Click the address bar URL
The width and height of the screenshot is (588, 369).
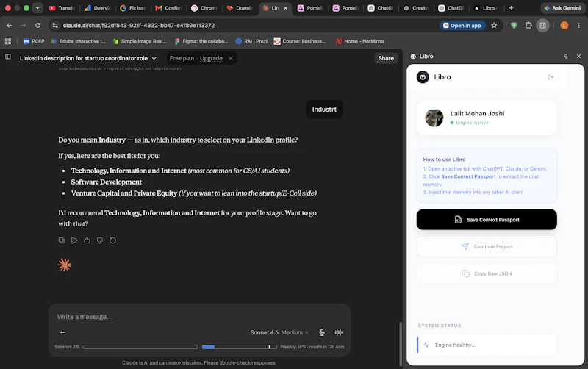[139, 26]
